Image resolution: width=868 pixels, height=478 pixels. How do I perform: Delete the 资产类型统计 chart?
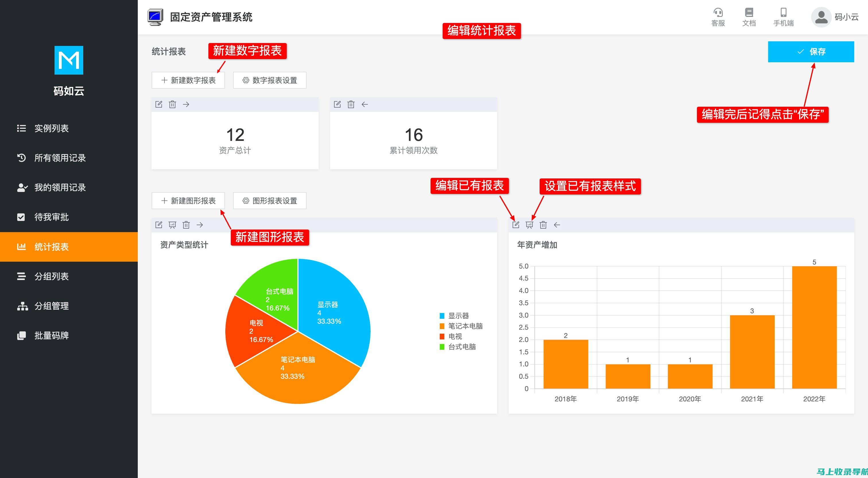pyautogui.click(x=186, y=225)
